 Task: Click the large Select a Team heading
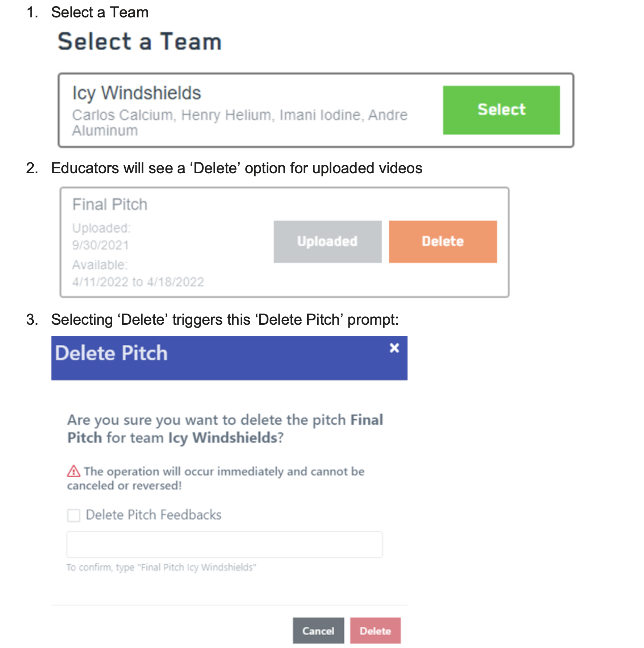coord(139,42)
